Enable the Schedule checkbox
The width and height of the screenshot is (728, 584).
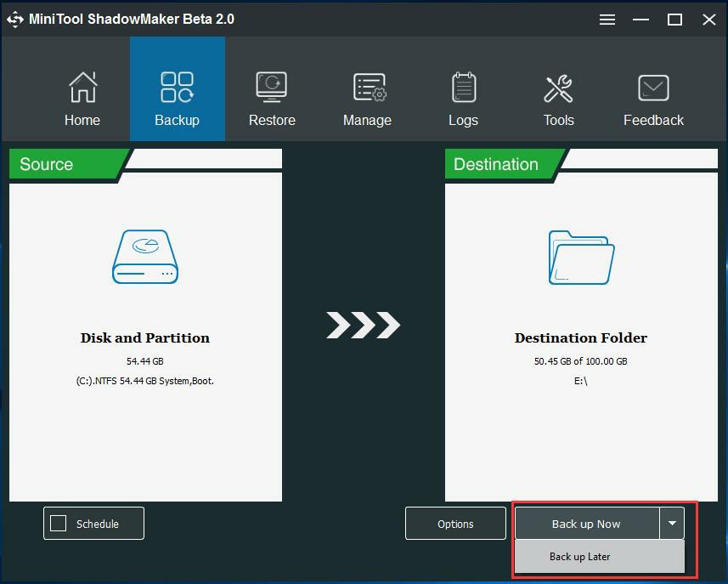tap(59, 523)
